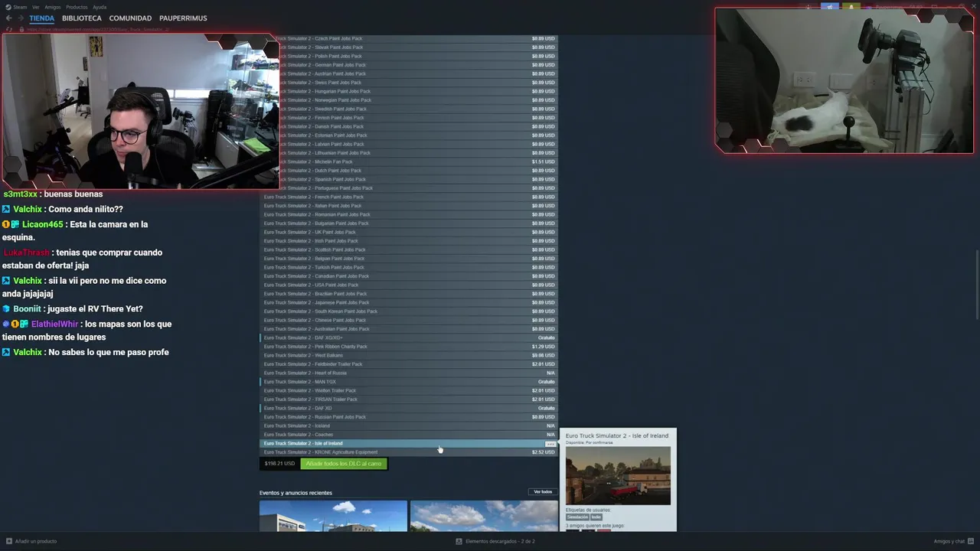Image resolution: width=980 pixels, height=551 pixels.
Task: Open the blue cart icon at the top
Action: (830, 7)
